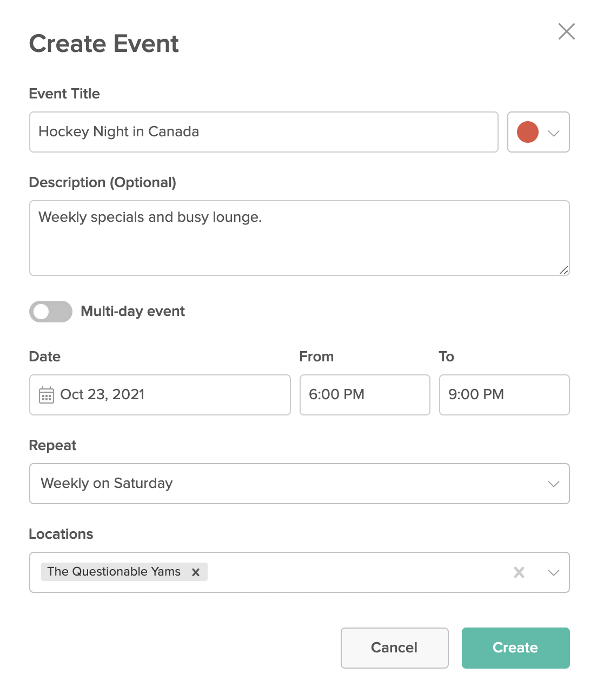Click The Questionable Yams tag label
The height and width of the screenshot is (700, 597).
pos(114,572)
